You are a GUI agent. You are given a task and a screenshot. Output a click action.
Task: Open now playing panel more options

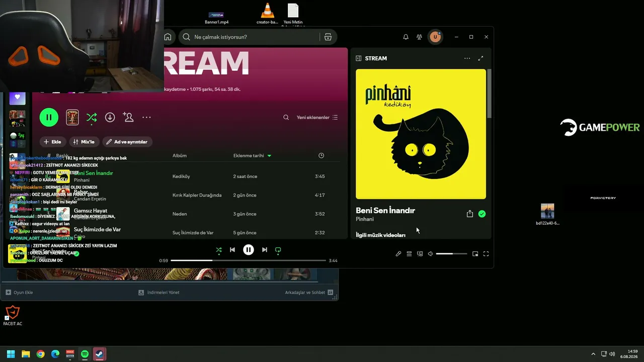click(467, 58)
